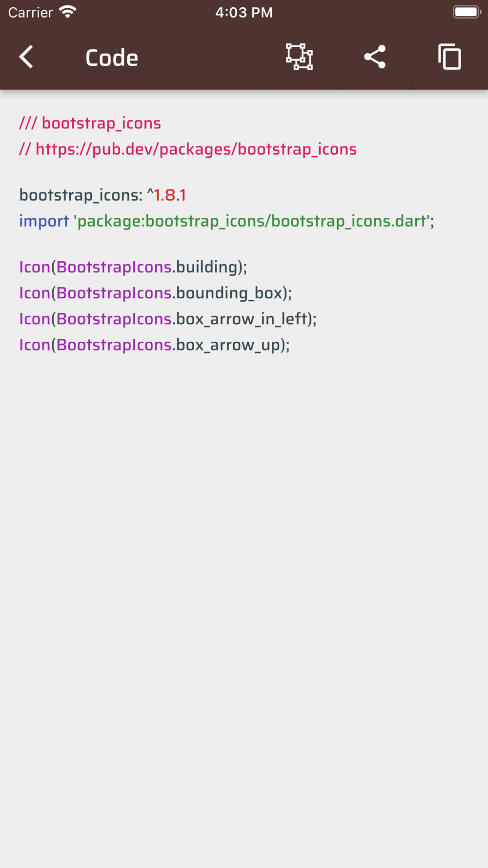The width and height of the screenshot is (488, 868).
Task: Tap the bootstrap_icons comment heading
Action: coord(90,124)
